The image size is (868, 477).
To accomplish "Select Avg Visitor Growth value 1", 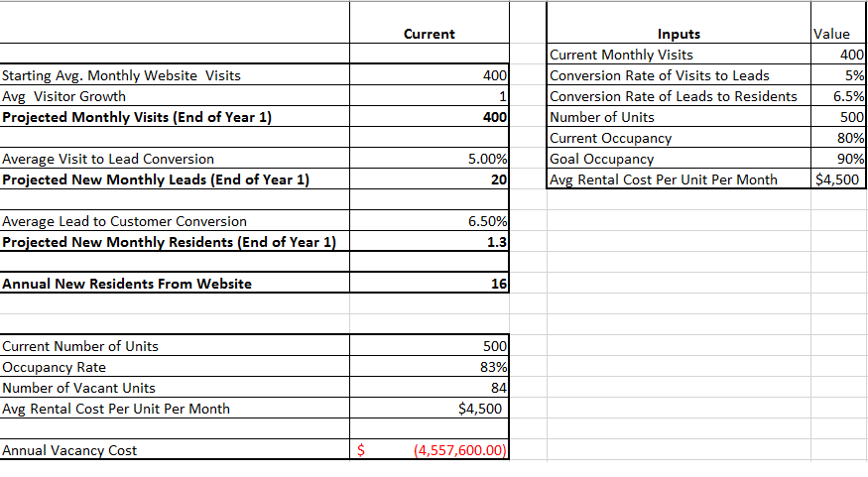I will pos(429,96).
